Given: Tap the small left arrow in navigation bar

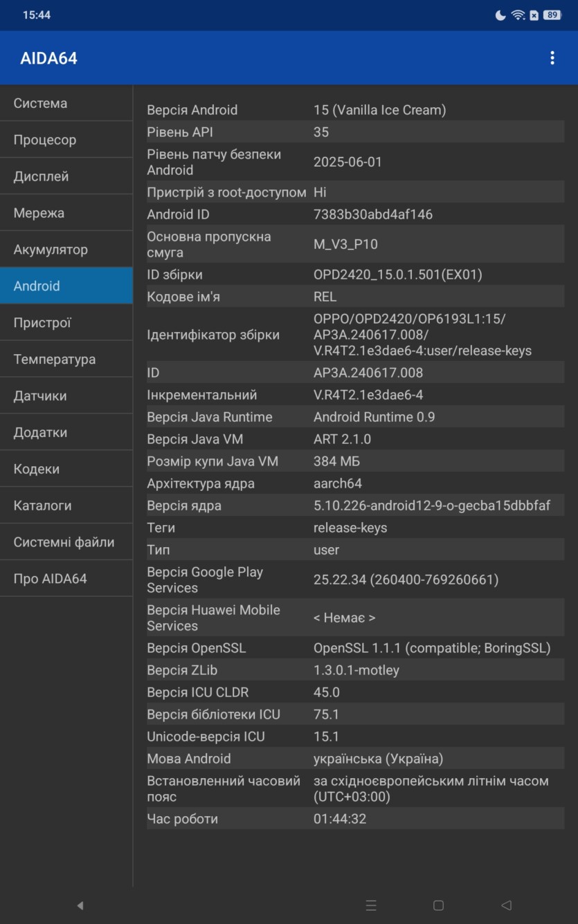Looking at the screenshot, I should pos(80,905).
